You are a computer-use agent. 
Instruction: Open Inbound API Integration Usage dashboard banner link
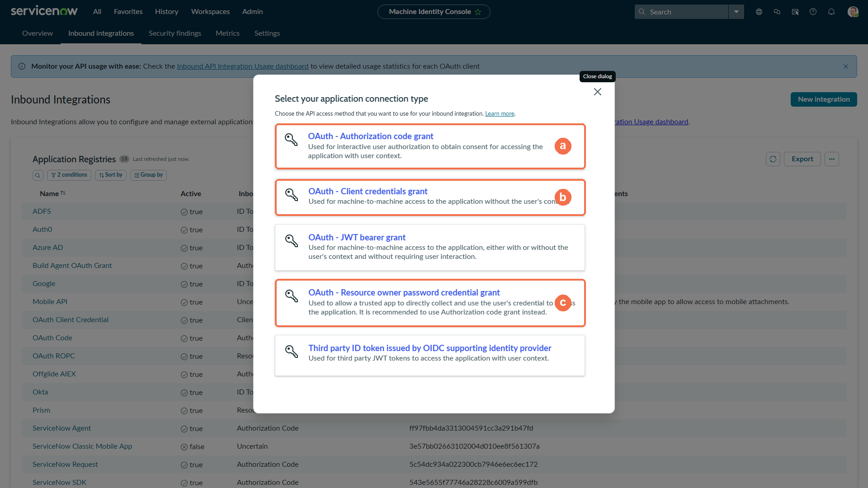point(243,66)
